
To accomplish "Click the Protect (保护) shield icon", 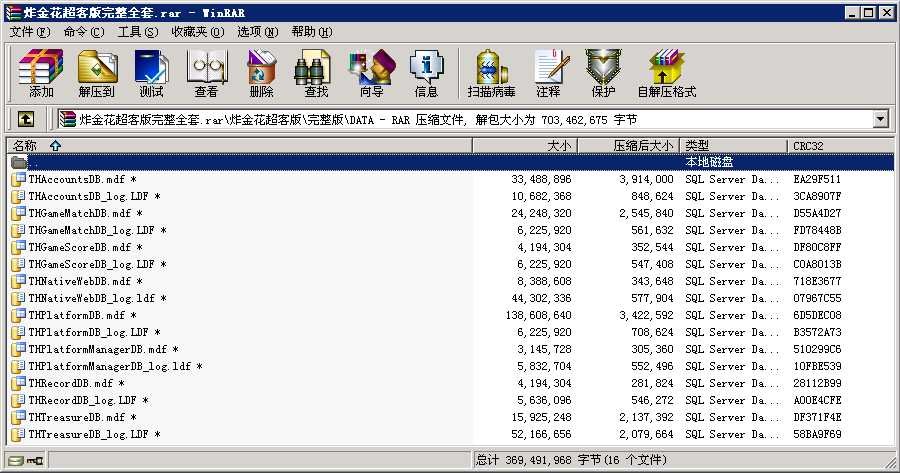I will coord(603,73).
